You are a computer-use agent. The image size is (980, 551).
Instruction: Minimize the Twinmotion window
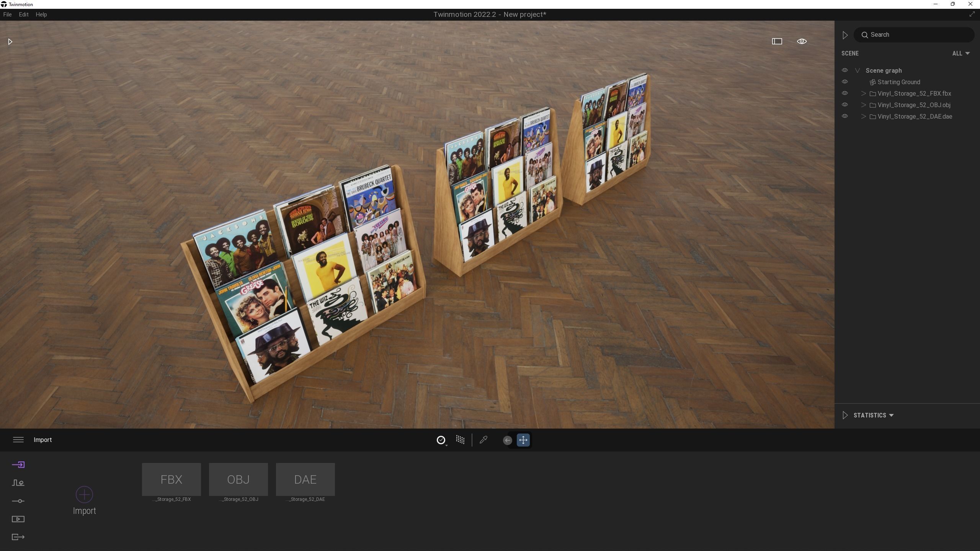pos(936,4)
